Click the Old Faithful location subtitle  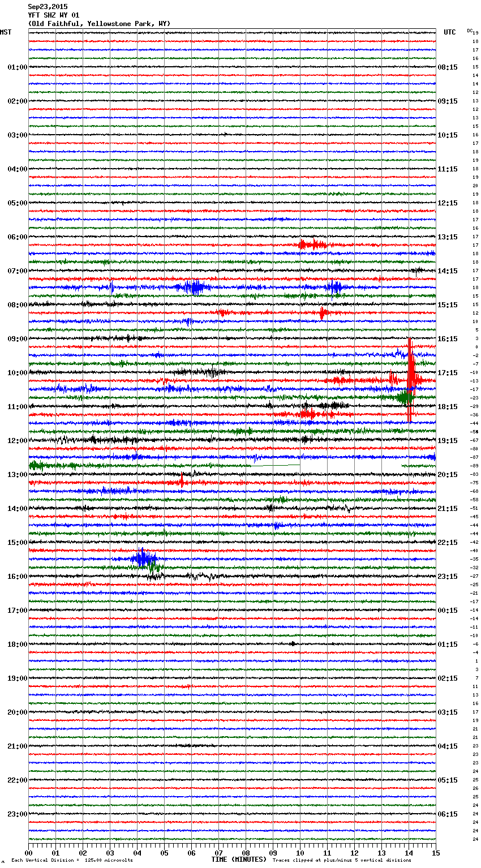tap(99, 24)
